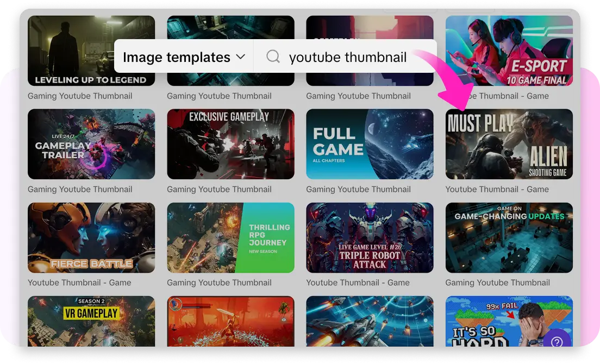The image size is (600, 364).
Task: Choose the Thrilling RPG Journey template
Action: pos(230,237)
